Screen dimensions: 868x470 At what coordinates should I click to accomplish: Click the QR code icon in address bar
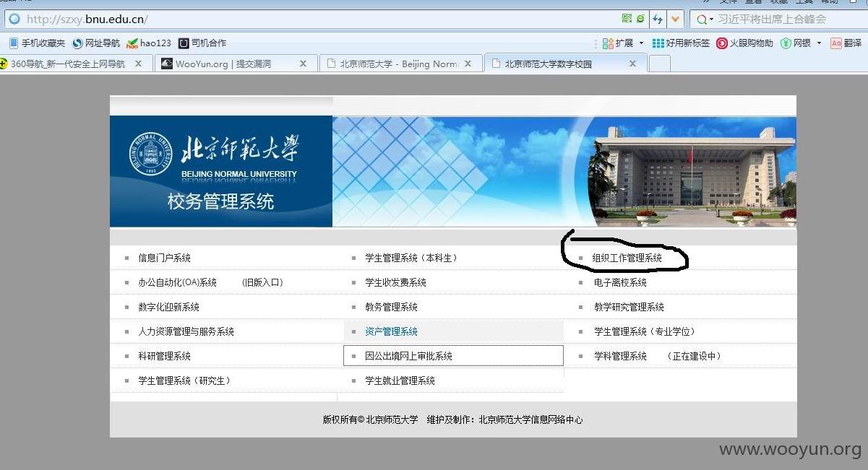pos(627,19)
